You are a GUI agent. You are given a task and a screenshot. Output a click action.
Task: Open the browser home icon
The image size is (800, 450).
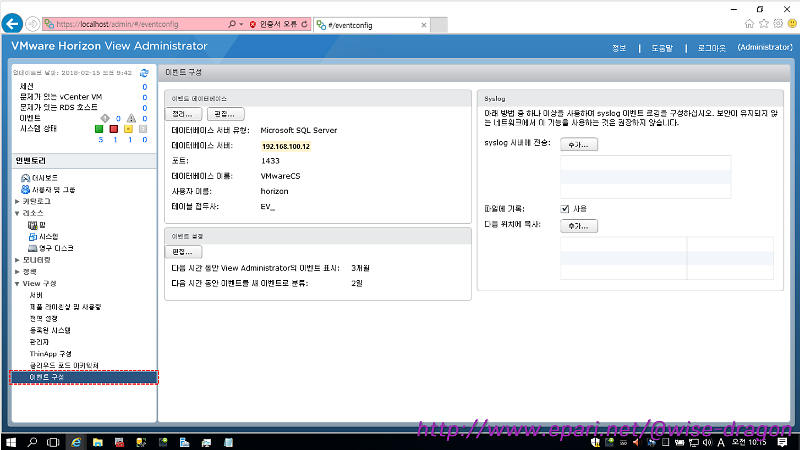point(749,23)
